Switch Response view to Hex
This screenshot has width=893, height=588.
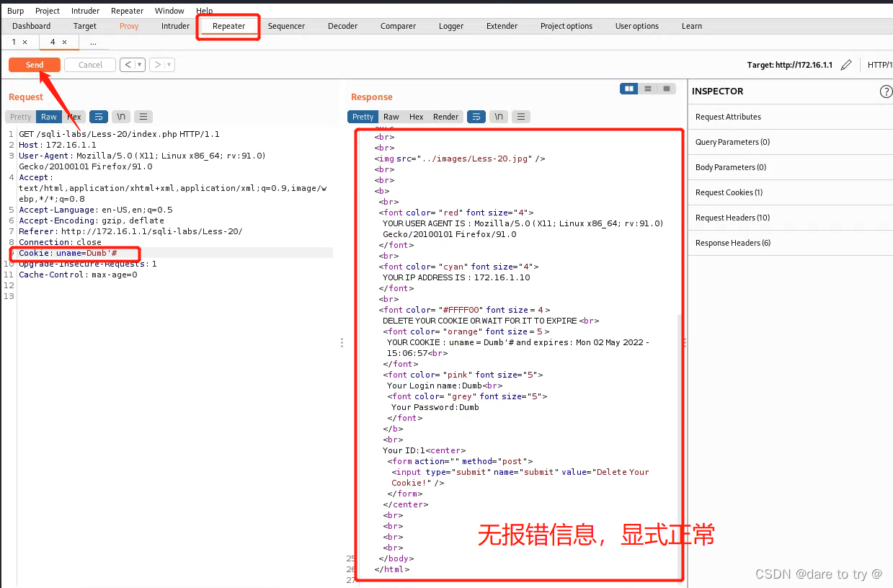tap(417, 117)
